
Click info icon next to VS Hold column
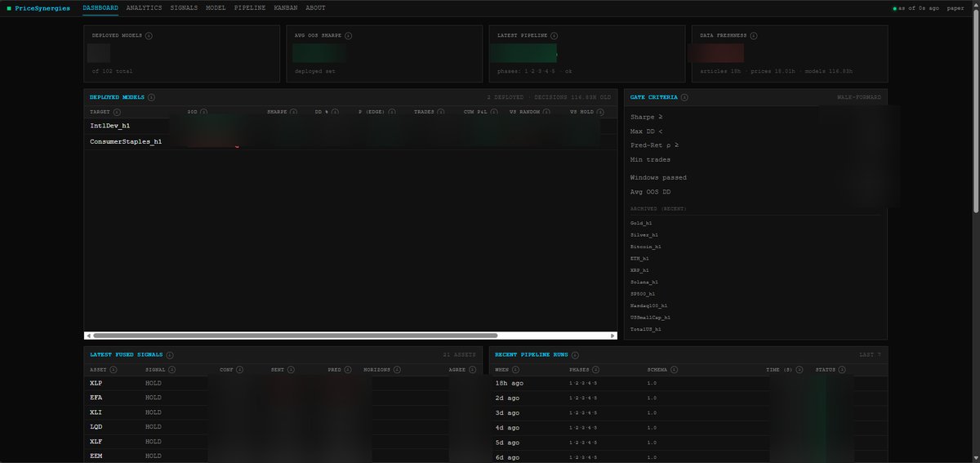(x=600, y=112)
